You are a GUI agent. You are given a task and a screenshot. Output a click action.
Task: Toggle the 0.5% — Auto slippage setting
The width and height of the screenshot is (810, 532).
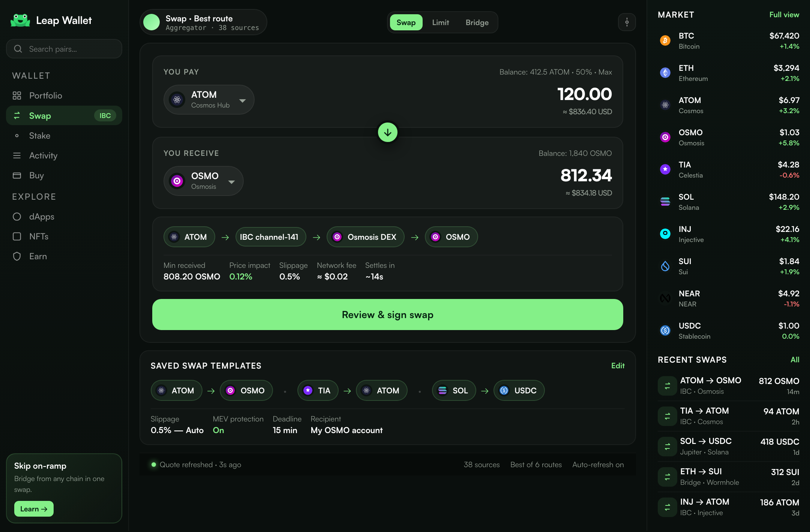(x=177, y=430)
